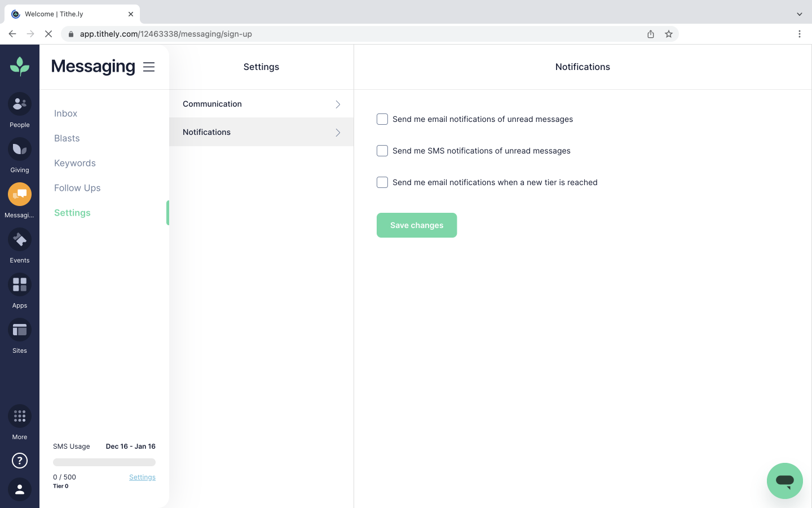The width and height of the screenshot is (812, 508).
Task: Select Settings in Messaging menu
Action: pyautogui.click(x=72, y=213)
